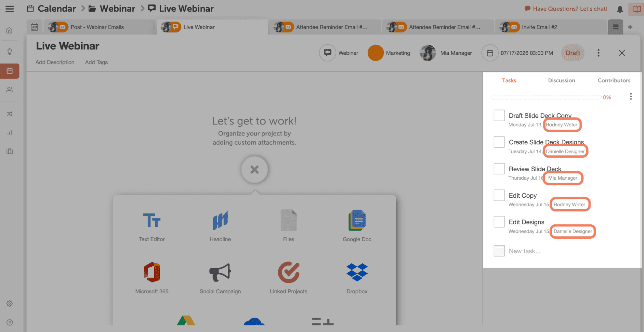Open project options three-dot menu

(598, 53)
